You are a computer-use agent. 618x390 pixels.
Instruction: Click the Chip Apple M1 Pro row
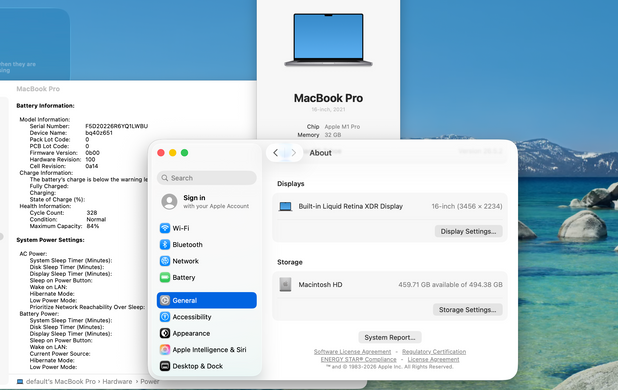click(333, 126)
